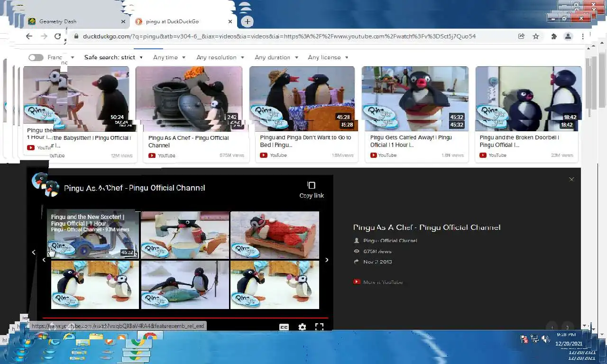Share this page using the address bar icon

pyautogui.click(x=521, y=36)
